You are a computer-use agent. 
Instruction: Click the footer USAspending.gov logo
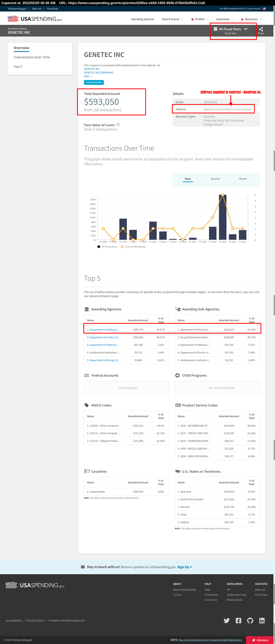point(35,585)
